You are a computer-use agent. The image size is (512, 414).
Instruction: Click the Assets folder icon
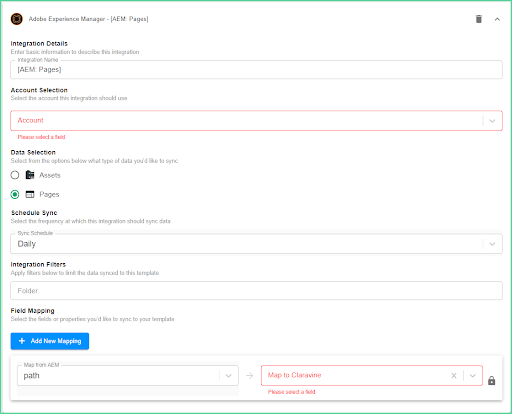[30, 175]
